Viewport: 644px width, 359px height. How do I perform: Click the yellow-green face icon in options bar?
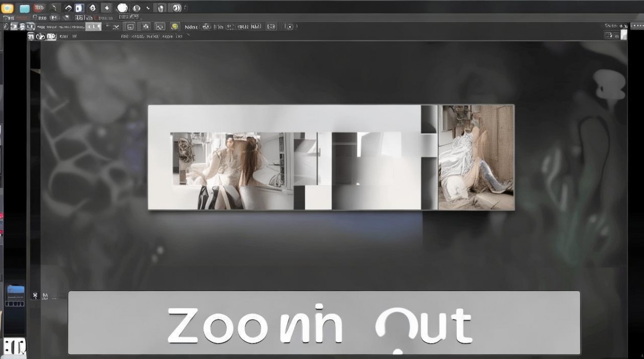coord(175,27)
